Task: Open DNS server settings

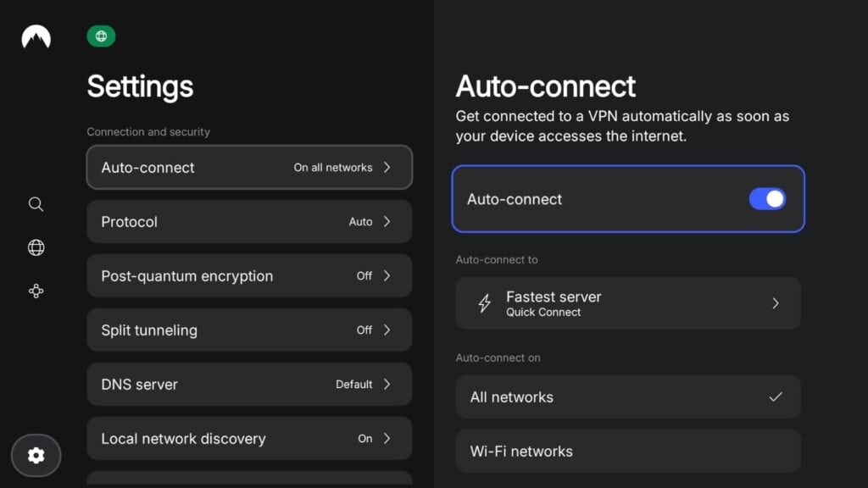Action: (249, 384)
